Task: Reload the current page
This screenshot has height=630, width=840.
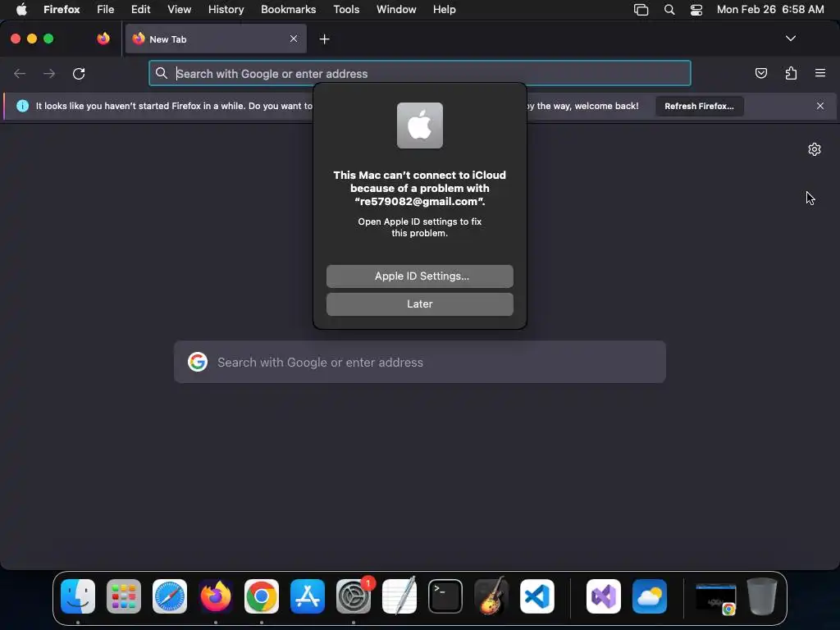Action: (x=79, y=73)
